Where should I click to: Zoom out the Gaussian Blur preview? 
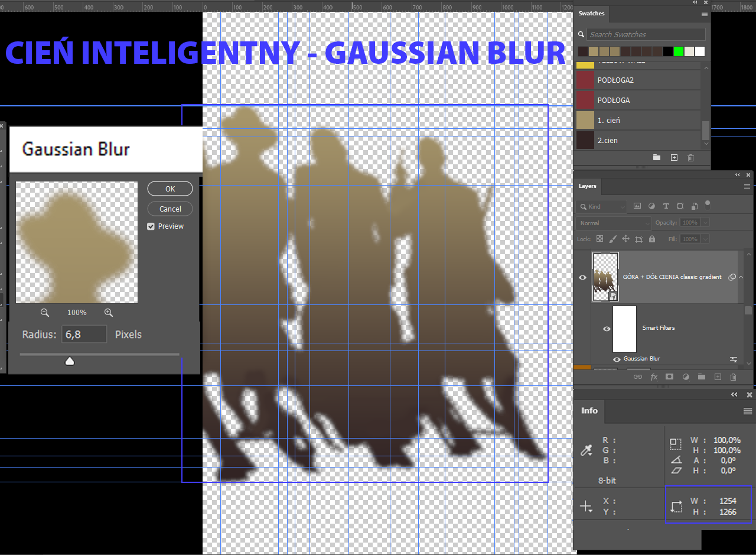45,313
